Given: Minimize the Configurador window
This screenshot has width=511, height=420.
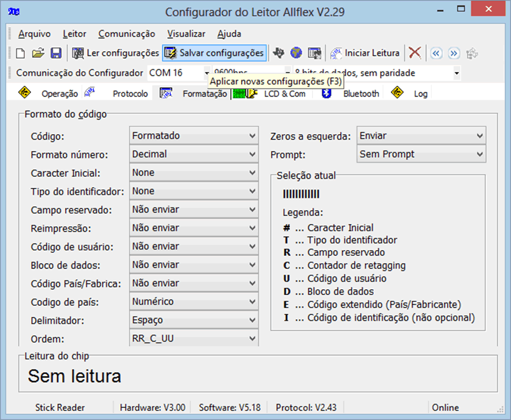Looking at the screenshot, I should coord(440,10).
